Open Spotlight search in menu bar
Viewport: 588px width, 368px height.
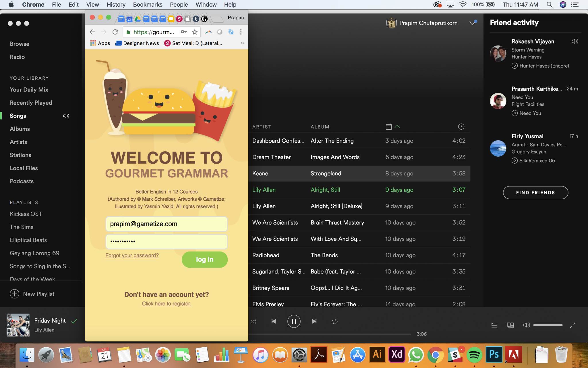pos(550,5)
